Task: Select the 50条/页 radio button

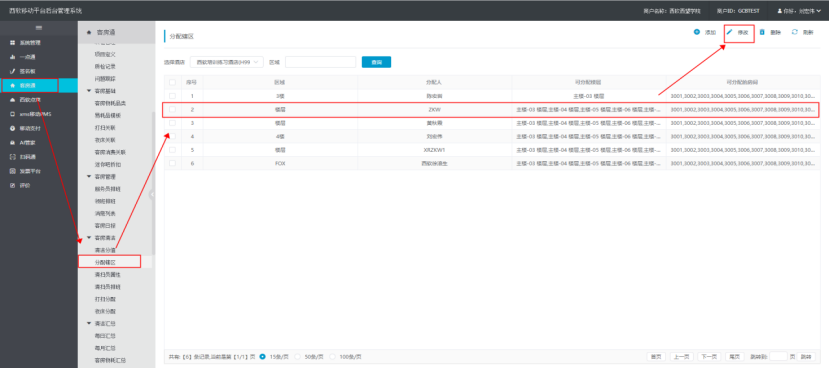Action: click(x=297, y=357)
